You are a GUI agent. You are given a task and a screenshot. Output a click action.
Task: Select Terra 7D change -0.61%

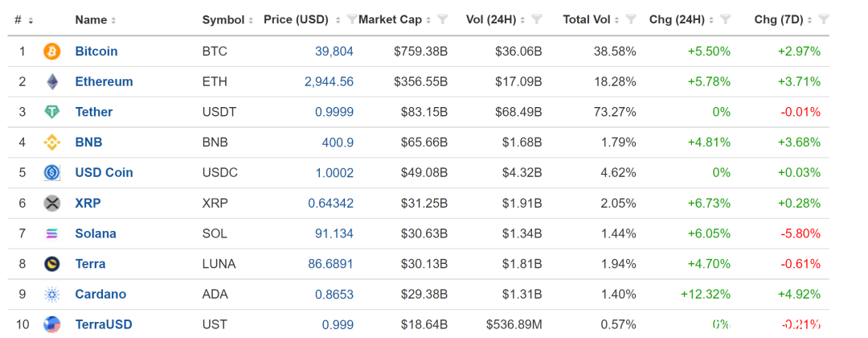tap(800, 264)
